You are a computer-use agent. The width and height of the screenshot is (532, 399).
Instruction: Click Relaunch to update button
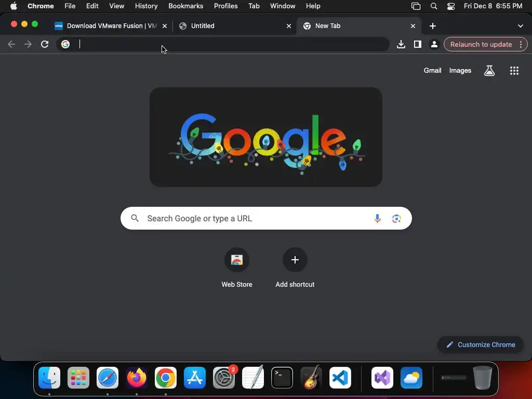pos(481,45)
